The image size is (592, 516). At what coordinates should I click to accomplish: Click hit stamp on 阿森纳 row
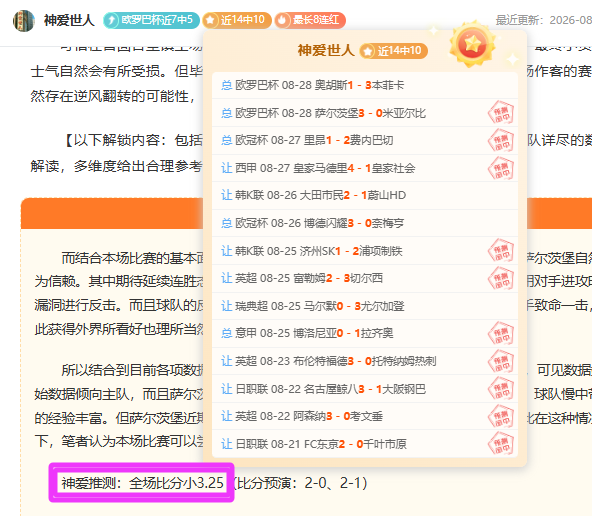click(501, 416)
